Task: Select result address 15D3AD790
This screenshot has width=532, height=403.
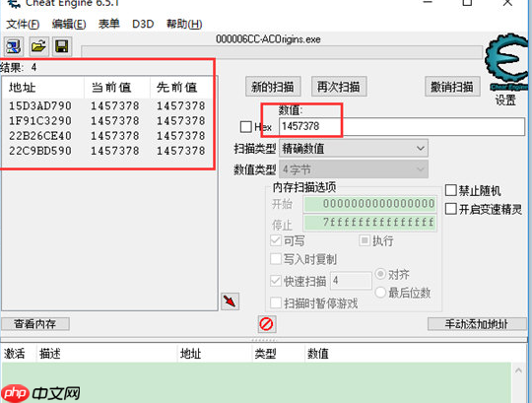Action: [40, 105]
